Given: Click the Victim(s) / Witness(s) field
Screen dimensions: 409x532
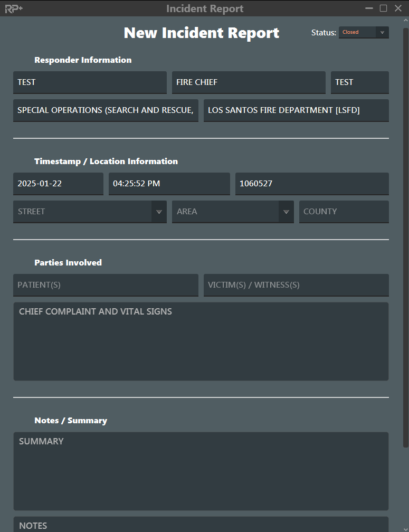Looking at the screenshot, I should pyautogui.click(x=296, y=285).
